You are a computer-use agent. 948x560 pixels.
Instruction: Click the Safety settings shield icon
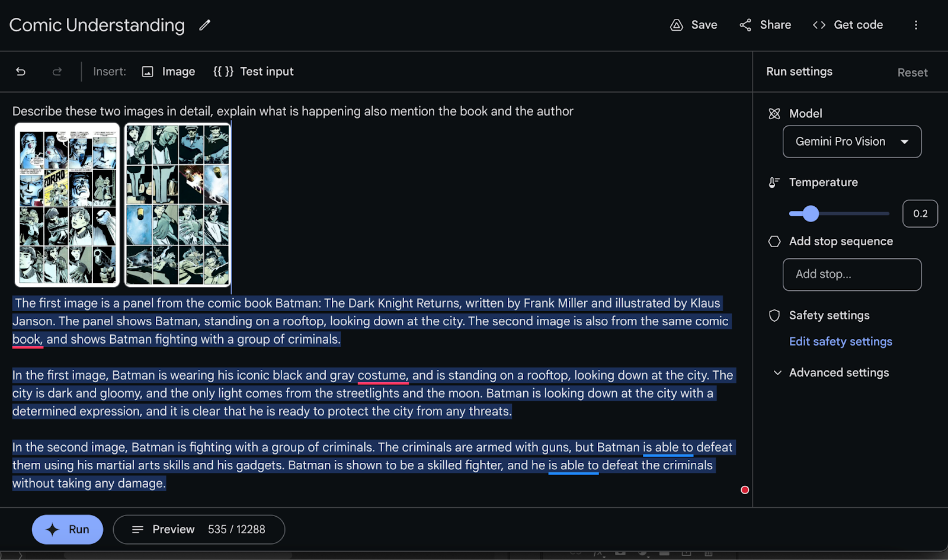click(774, 315)
